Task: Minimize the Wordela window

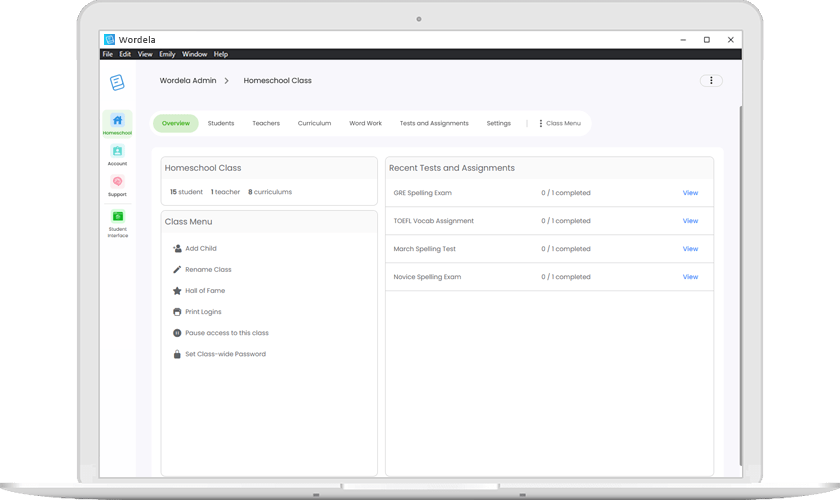Action: [x=683, y=40]
